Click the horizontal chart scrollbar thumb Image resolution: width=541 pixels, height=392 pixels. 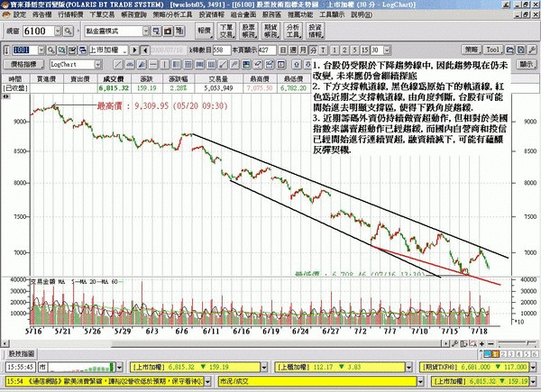click(275, 343)
